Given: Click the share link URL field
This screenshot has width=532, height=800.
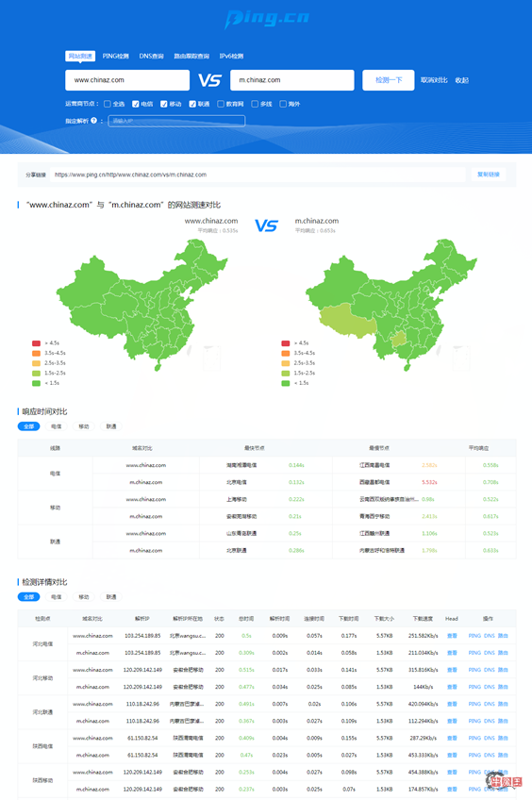Looking at the screenshot, I should 259,175.
